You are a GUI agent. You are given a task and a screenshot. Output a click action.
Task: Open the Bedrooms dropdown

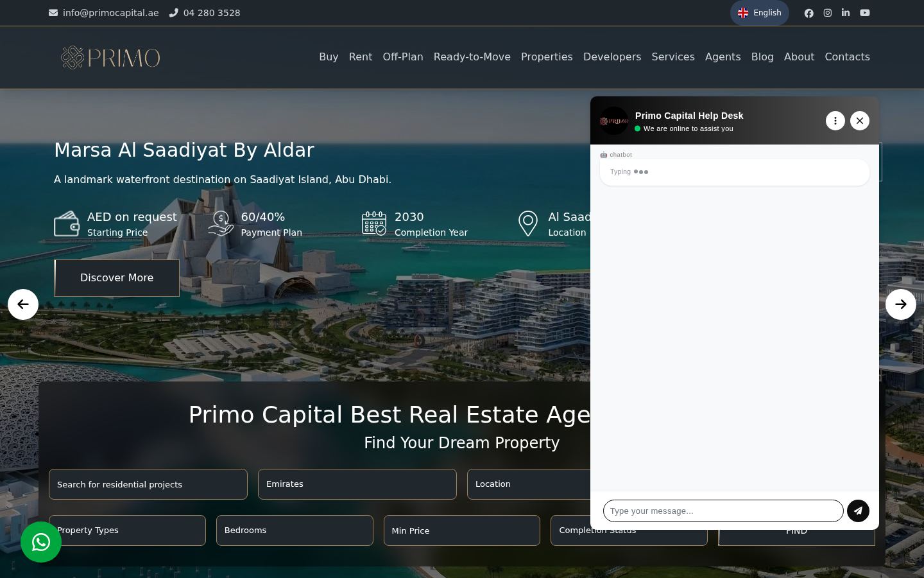[295, 530]
